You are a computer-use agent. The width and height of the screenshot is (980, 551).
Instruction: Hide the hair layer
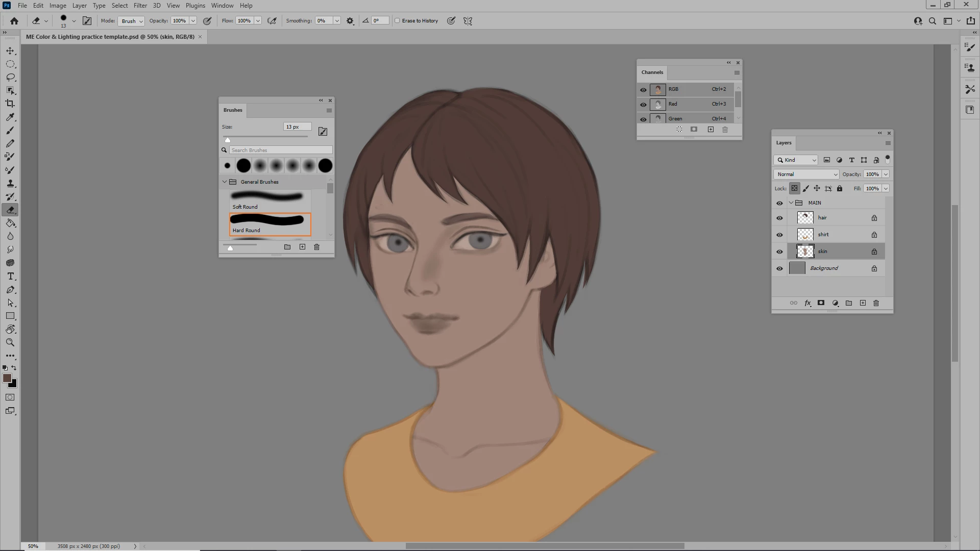[779, 218]
